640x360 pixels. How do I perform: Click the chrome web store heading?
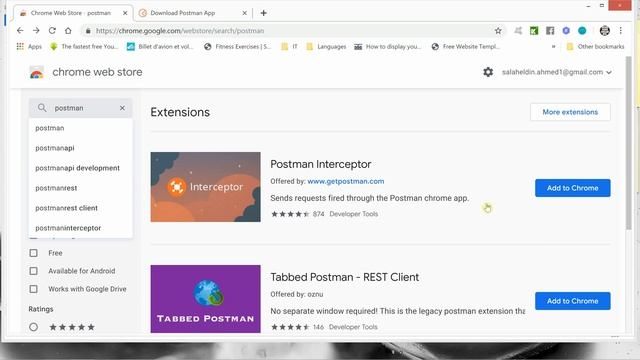pyautogui.click(x=98, y=72)
